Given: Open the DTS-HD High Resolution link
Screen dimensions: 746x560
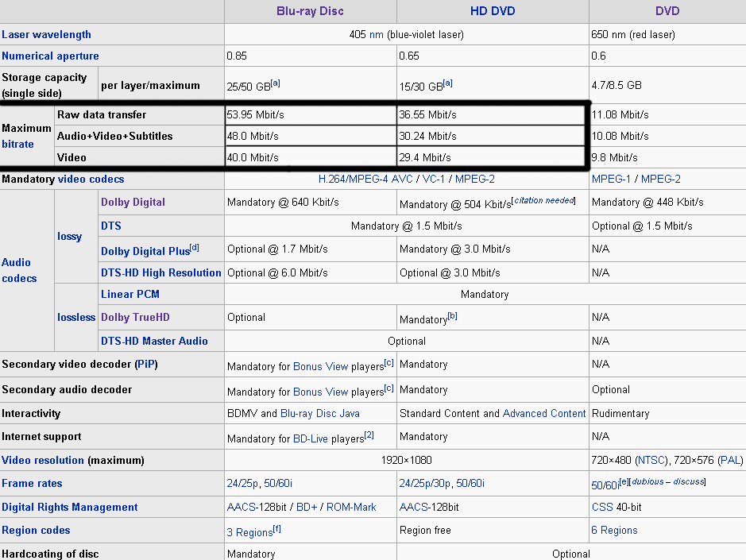Looking at the screenshot, I should tap(160, 272).
